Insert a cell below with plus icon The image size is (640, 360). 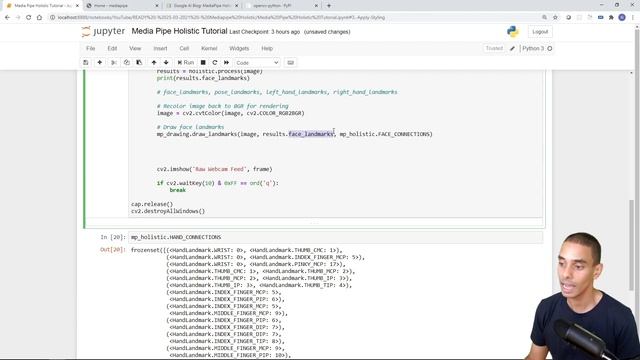tap(100, 62)
